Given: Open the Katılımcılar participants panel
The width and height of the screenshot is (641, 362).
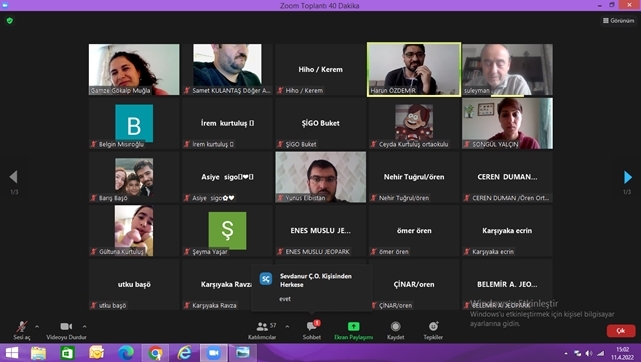Looking at the screenshot, I should tap(262, 331).
